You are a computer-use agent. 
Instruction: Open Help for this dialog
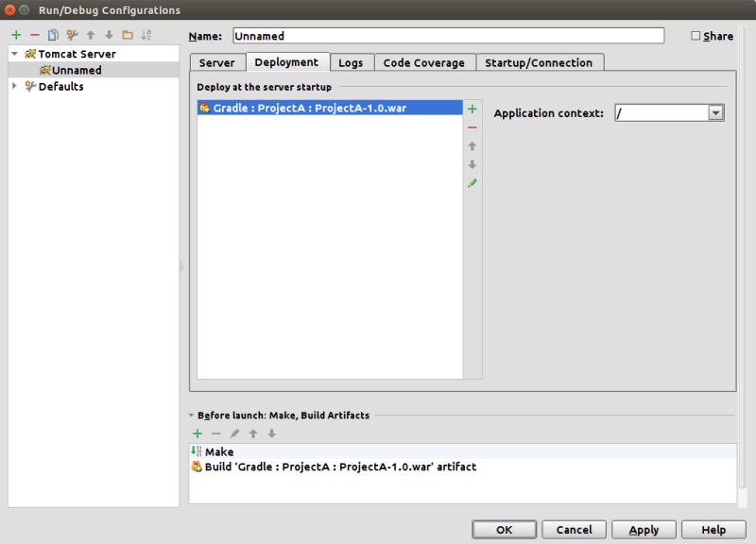pos(713,529)
